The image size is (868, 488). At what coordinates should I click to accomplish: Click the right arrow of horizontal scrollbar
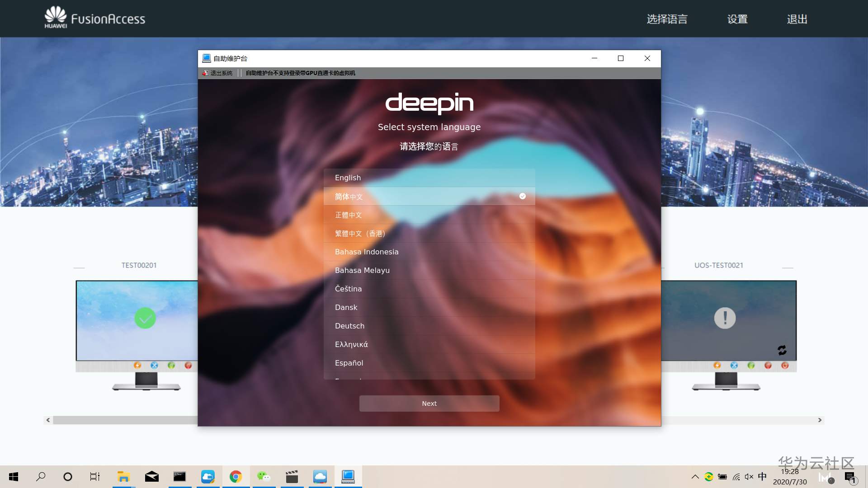pos(820,420)
